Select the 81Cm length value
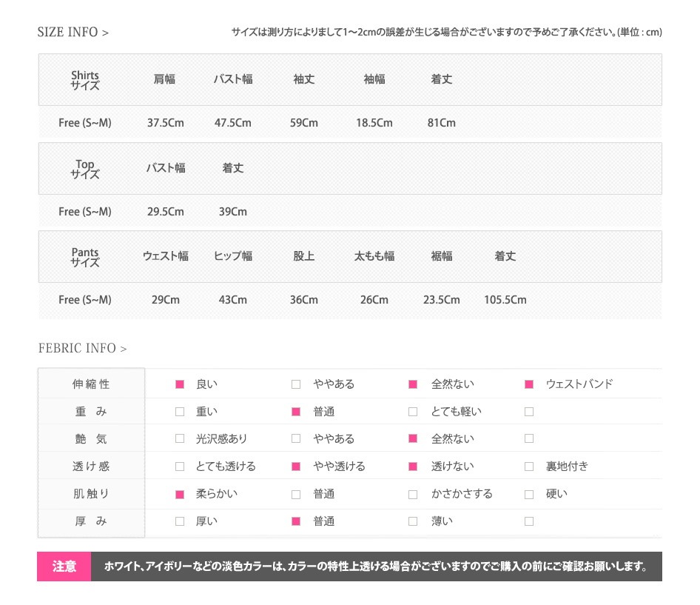 coord(442,123)
